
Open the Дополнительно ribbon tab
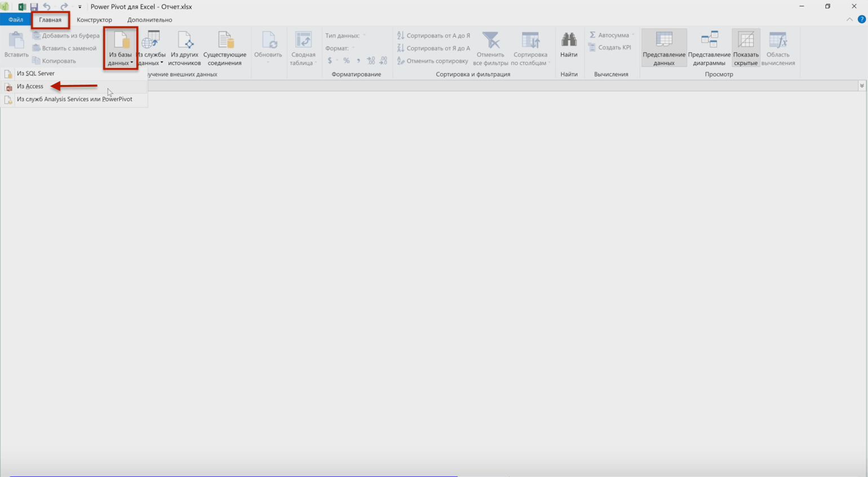(149, 20)
